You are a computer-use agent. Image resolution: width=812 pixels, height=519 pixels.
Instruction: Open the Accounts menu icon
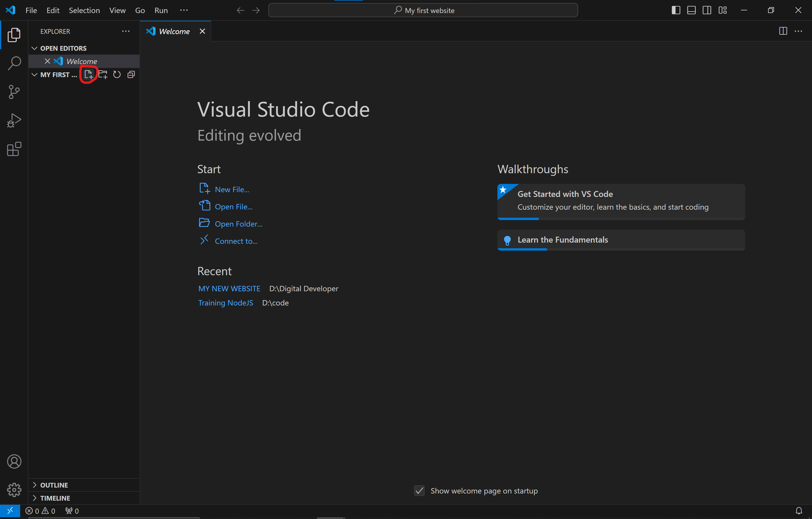14,461
